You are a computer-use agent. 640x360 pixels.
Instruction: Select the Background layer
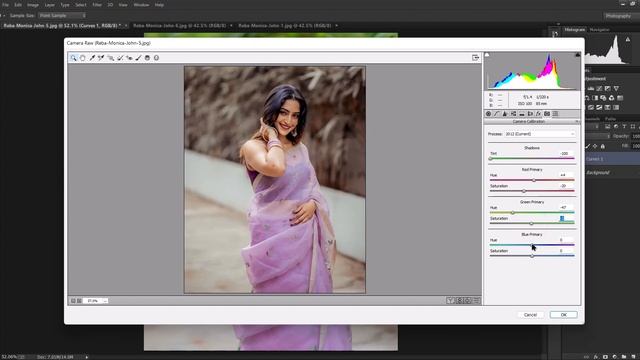pyautogui.click(x=612, y=173)
